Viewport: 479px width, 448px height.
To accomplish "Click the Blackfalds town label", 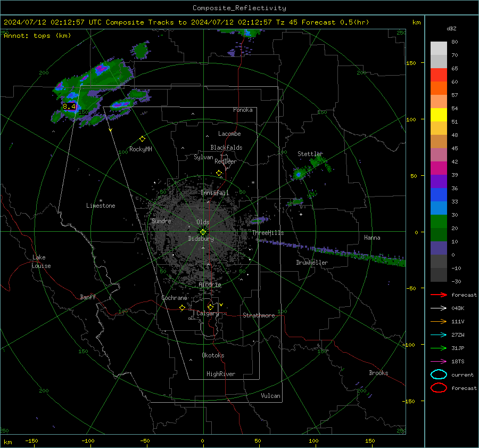I will [226, 148].
